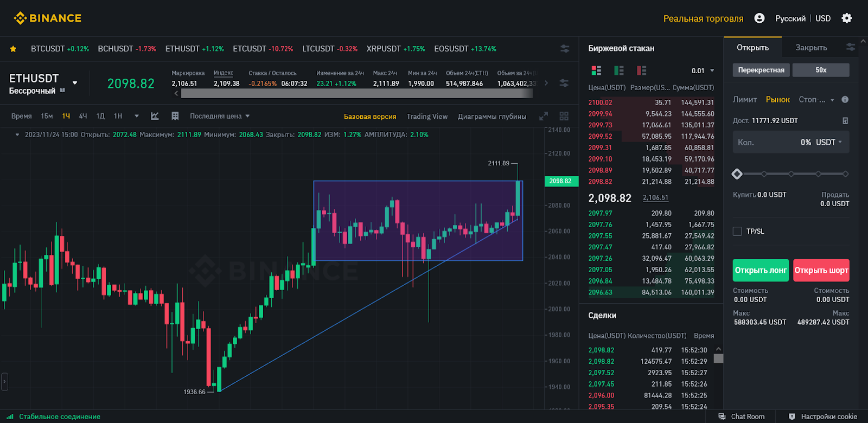Open the Стоп order type dropdown

tap(816, 100)
